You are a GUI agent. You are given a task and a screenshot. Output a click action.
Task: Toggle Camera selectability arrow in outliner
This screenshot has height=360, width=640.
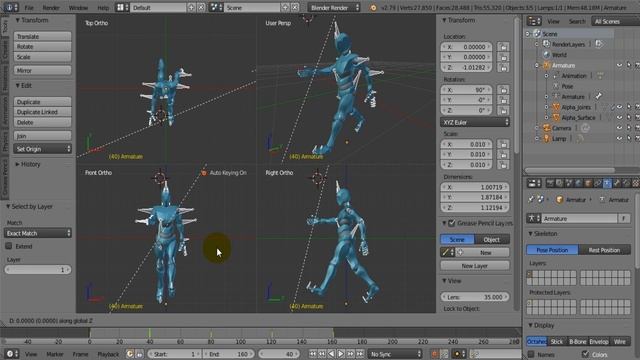(x=629, y=128)
